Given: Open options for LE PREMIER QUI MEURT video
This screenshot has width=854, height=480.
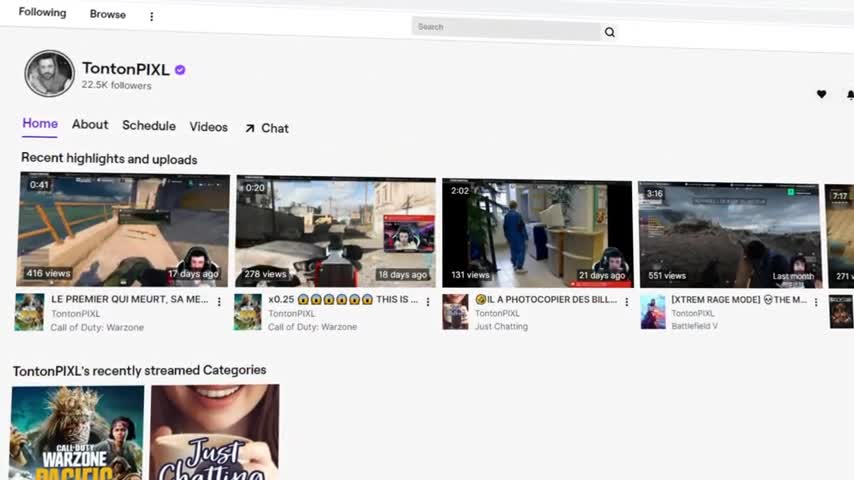Looking at the screenshot, I should [x=219, y=302].
